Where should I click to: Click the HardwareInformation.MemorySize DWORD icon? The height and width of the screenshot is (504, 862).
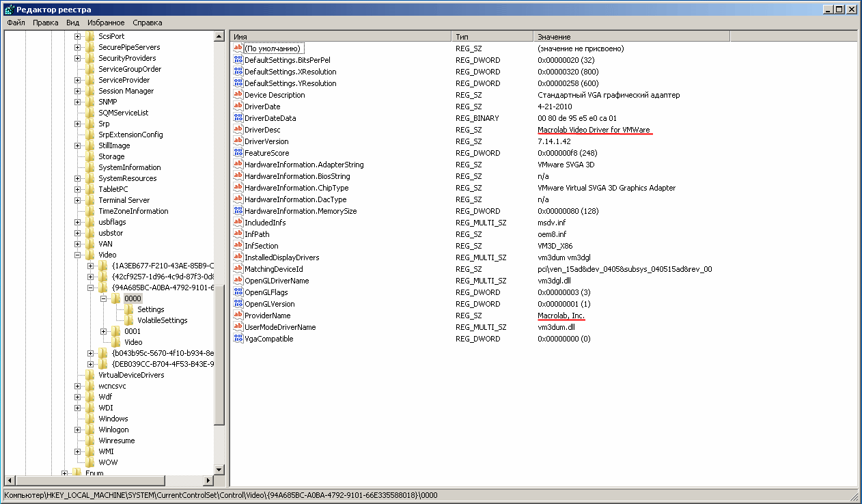pos(238,211)
